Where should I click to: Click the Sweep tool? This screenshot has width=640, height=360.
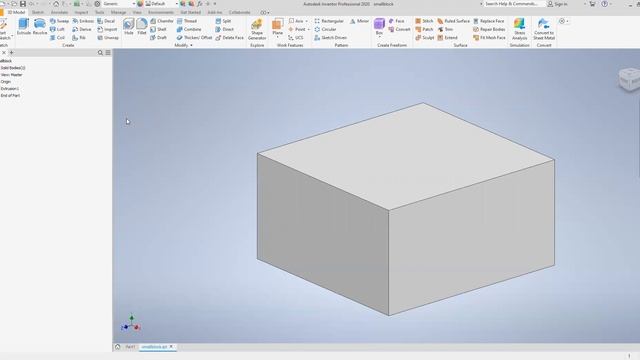59,21
